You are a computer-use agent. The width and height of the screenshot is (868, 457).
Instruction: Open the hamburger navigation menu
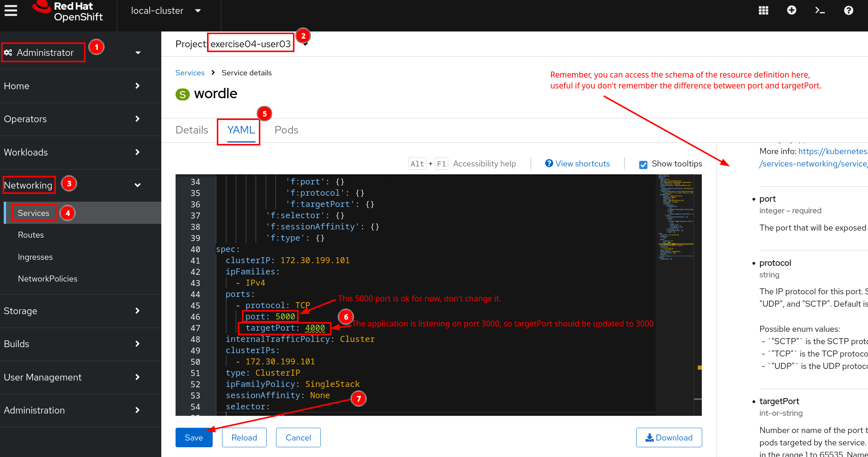tap(11, 10)
